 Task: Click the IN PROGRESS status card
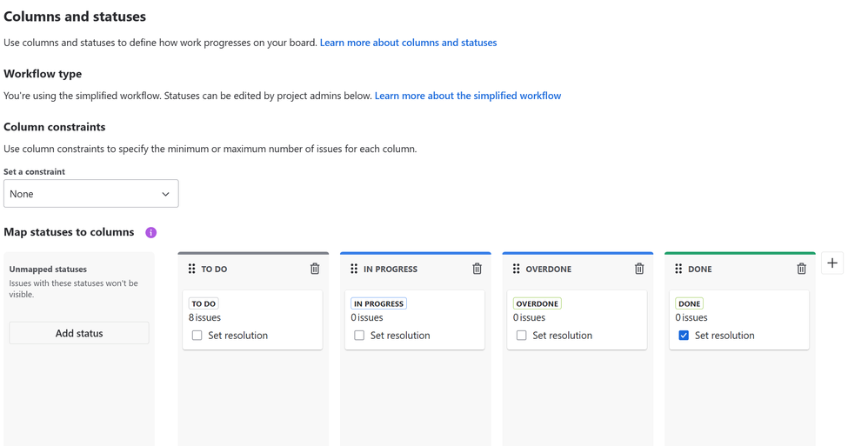tap(415, 319)
